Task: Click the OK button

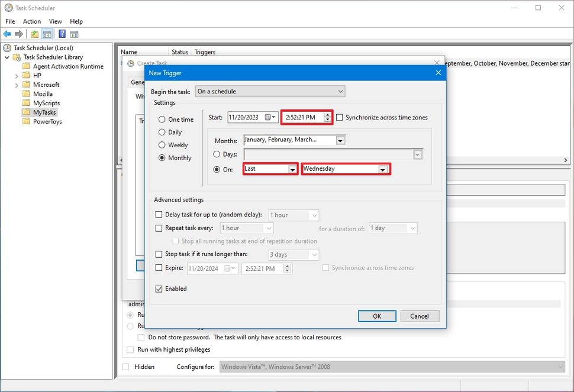Action: tap(377, 316)
